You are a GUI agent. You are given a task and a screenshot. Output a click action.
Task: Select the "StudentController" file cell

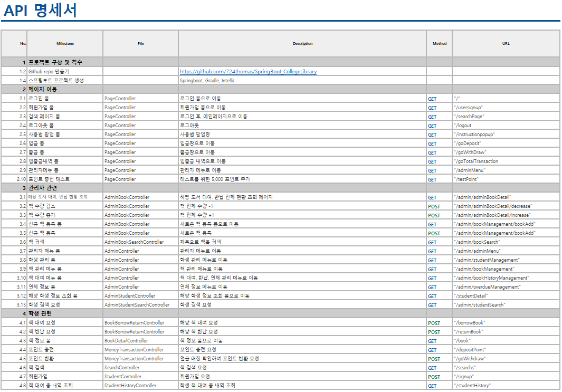click(140, 376)
